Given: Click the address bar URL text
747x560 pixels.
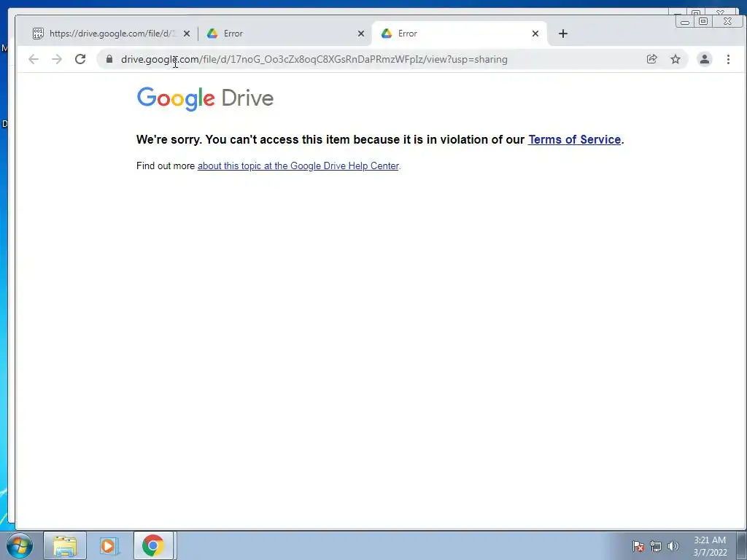Looking at the screenshot, I should tap(314, 59).
